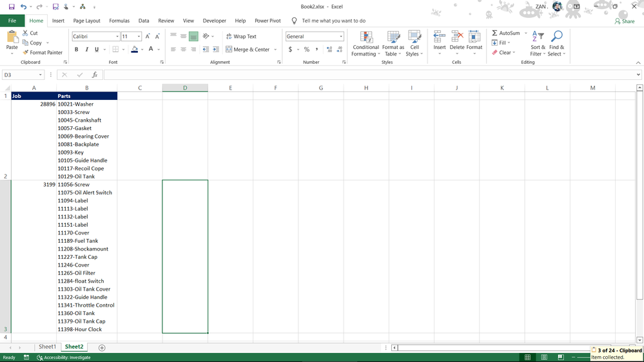The height and width of the screenshot is (362, 644).
Task: Open Cell Styles gallery
Action: 414,44
